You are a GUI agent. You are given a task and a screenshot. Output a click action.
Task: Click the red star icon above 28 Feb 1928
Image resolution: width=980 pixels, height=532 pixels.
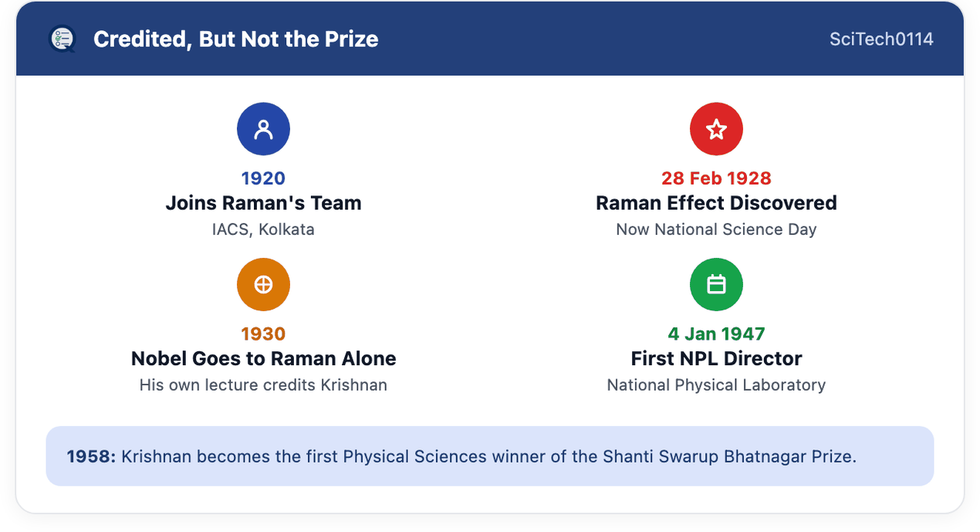coord(716,129)
